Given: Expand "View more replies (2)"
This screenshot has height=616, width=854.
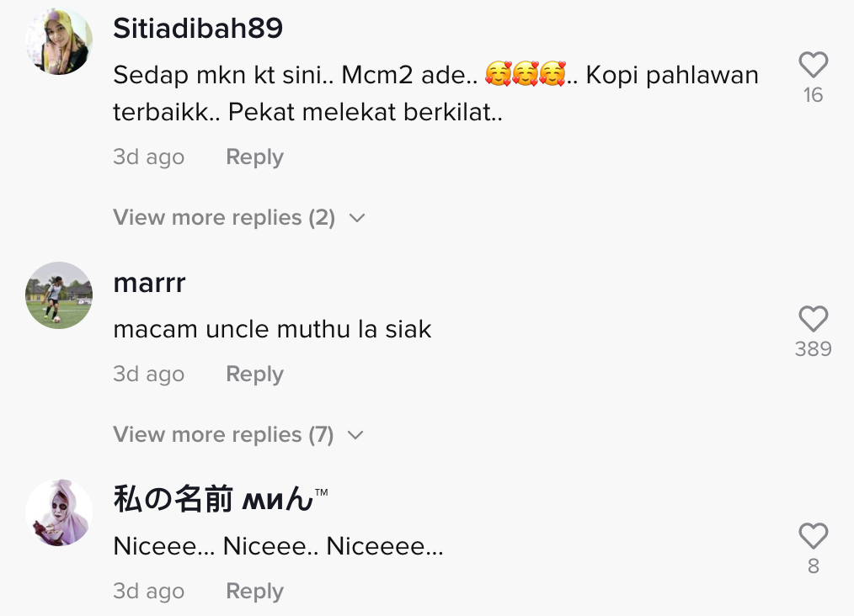Looking at the screenshot, I should [224, 218].
